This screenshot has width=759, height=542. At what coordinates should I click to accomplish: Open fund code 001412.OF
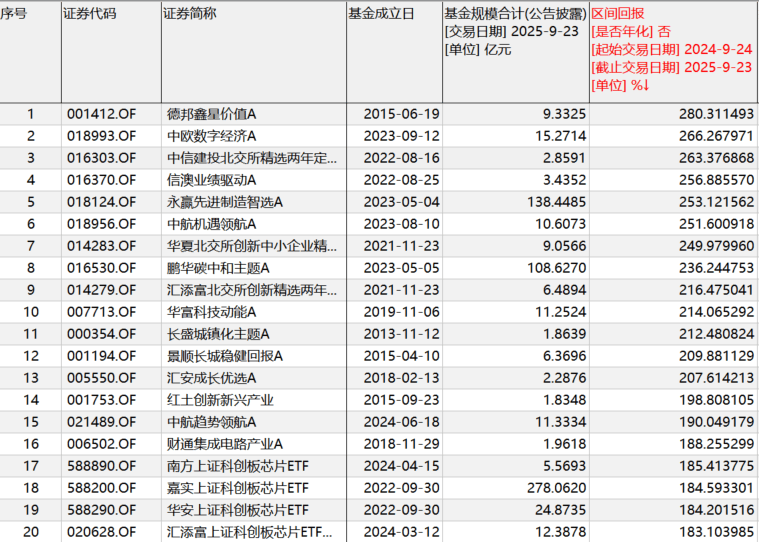[x=100, y=114]
